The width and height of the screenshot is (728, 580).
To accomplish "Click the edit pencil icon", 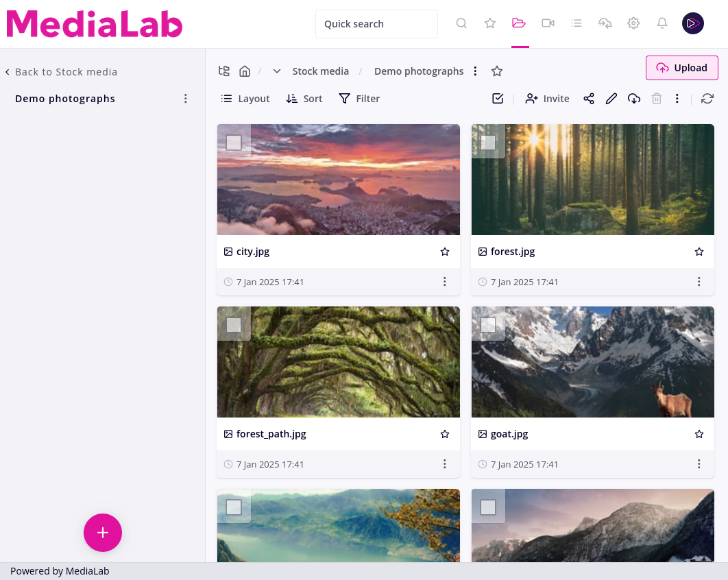I will [x=611, y=99].
